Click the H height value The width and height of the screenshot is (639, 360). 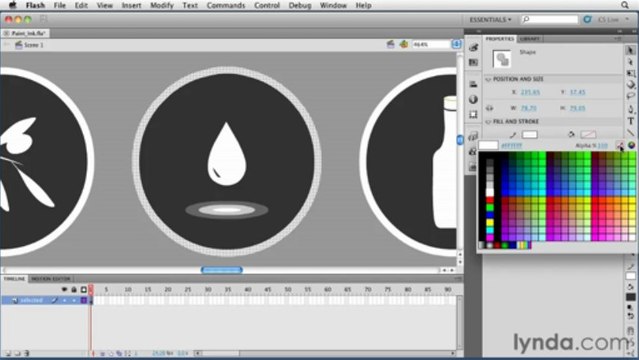(577, 108)
